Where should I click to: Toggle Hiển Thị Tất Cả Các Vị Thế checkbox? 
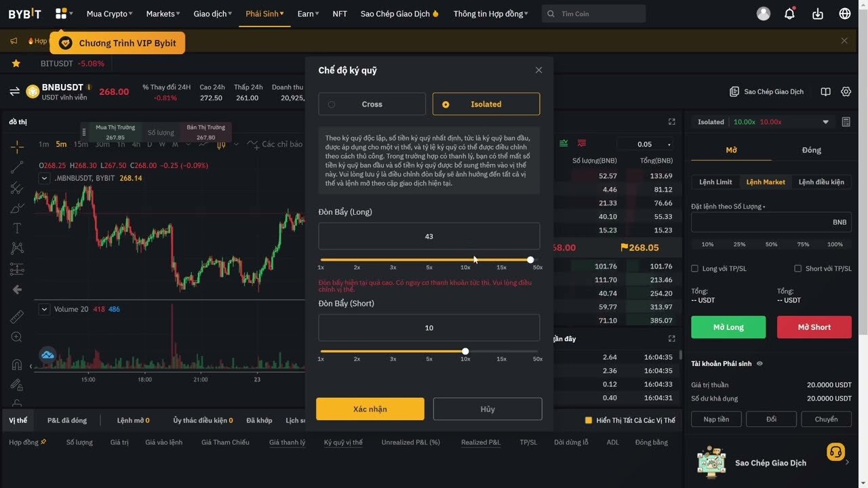click(x=589, y=420)
